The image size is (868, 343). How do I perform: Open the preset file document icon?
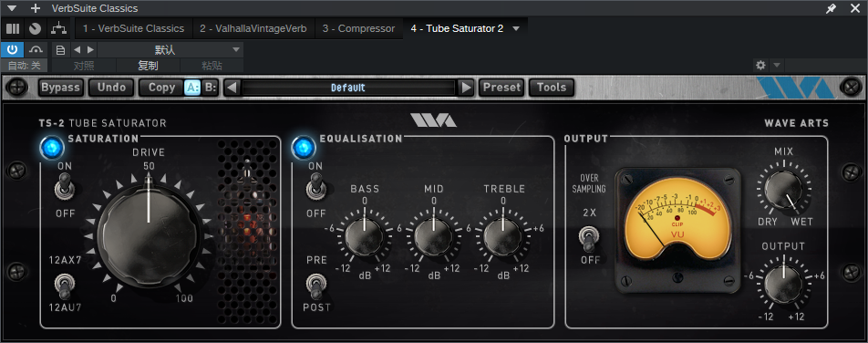coord(61,50)
